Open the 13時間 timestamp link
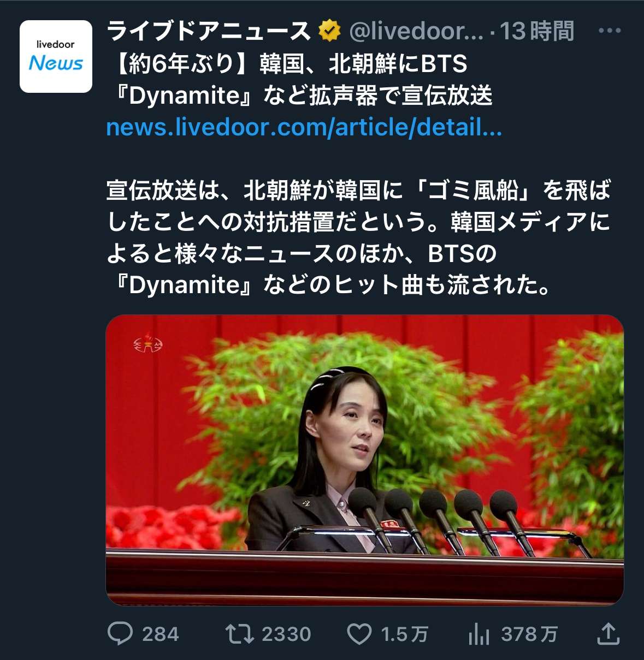 point(537,31)
